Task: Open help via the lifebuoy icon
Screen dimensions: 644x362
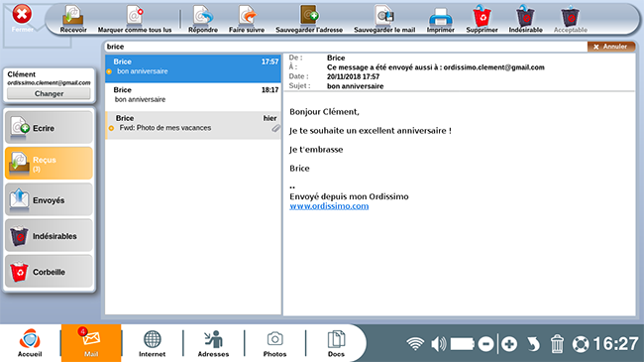Action: pos(581,344)
